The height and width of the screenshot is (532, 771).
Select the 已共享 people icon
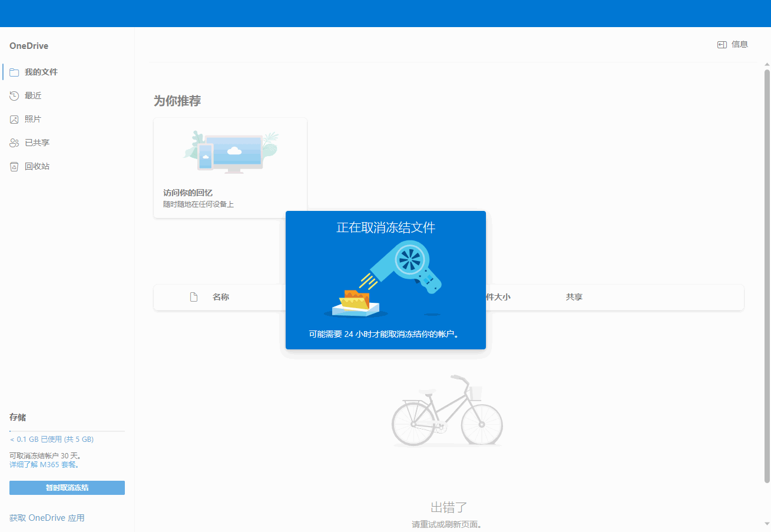(x=14, y=143)
